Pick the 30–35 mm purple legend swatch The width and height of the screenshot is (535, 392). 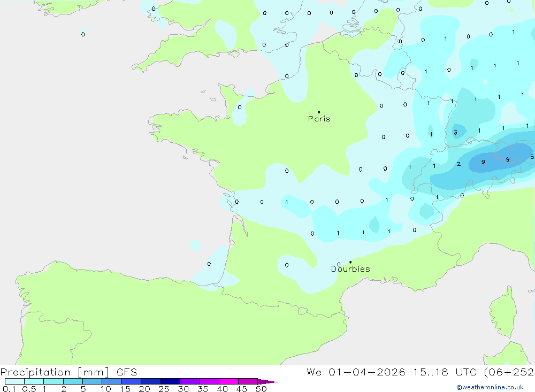click(x=190, y=381)
